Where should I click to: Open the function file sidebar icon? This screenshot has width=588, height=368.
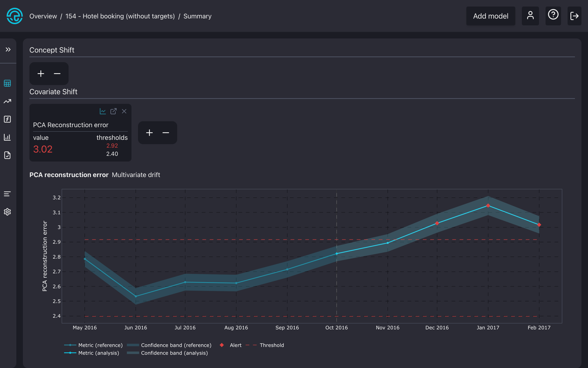coord(7,119)
